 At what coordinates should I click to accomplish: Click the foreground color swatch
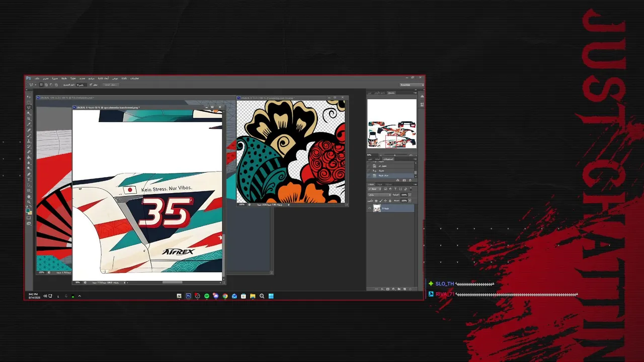click(28, 211)
